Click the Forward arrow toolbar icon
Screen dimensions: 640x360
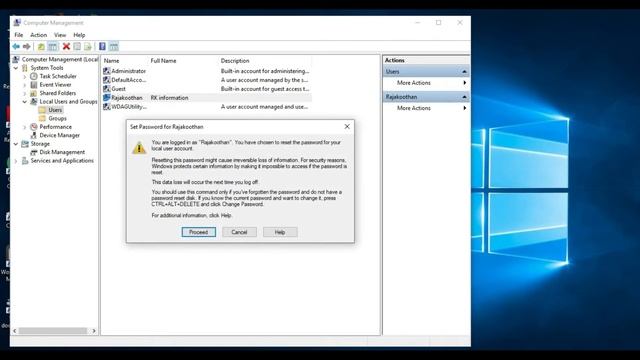27,47
